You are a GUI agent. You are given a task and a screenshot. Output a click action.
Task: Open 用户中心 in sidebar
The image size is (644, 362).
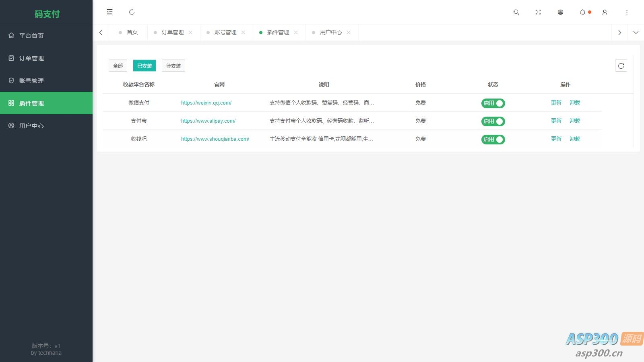[x=46, y=125]
